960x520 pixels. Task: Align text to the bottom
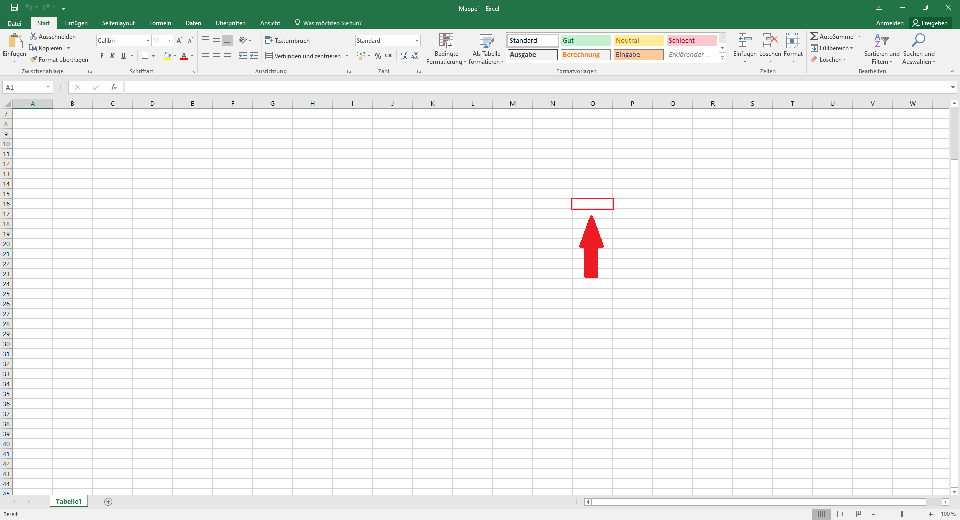(227, 40)
